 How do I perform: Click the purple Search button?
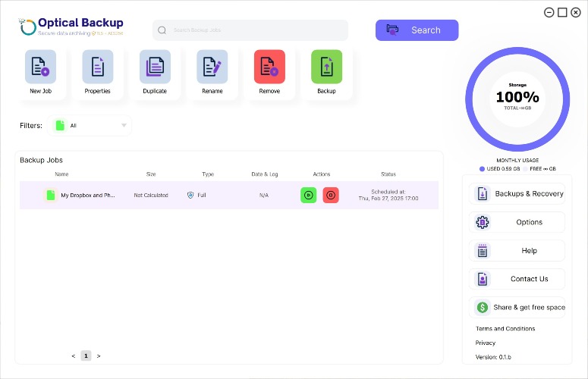click(417, 30)
